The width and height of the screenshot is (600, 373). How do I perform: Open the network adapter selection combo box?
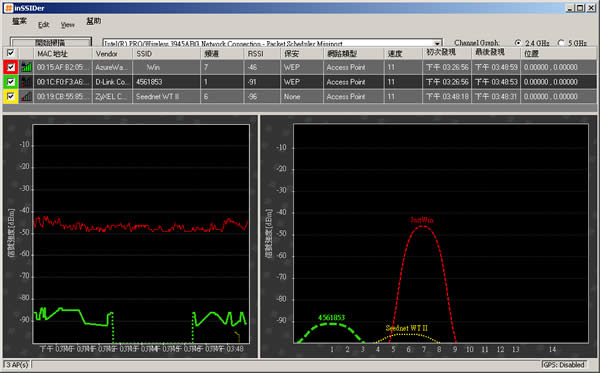click(x=272, y=43)
